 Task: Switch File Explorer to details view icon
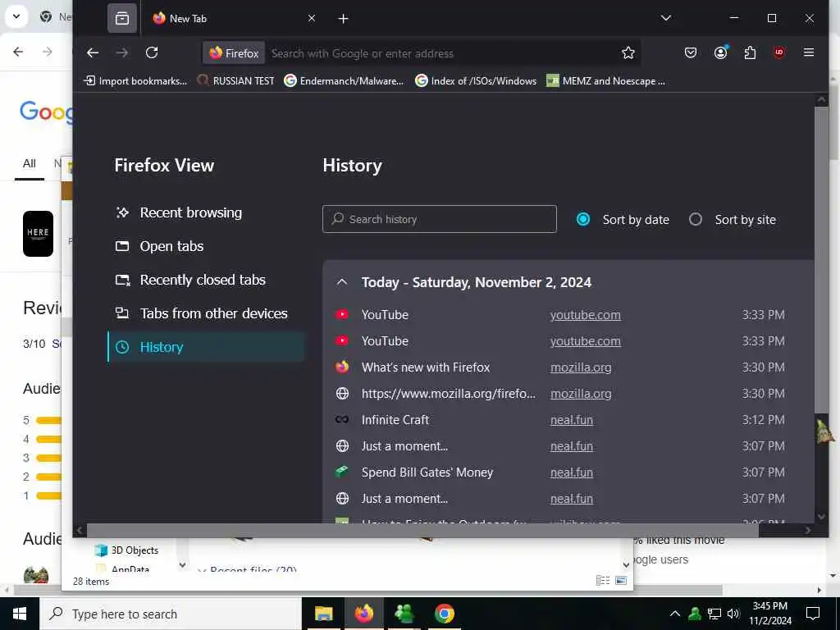coord(603,581)
